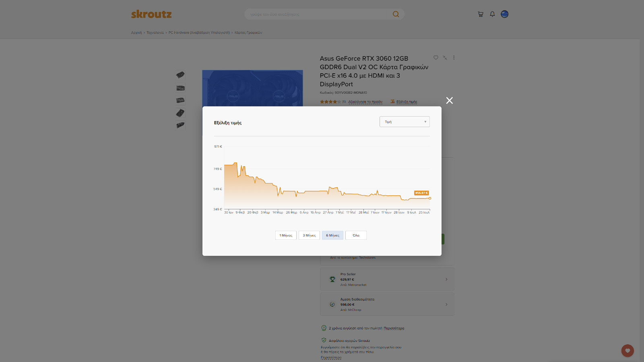
Task: Select the 3 Μήνες range
Action: pyautogui.click(x=309, y=235)
